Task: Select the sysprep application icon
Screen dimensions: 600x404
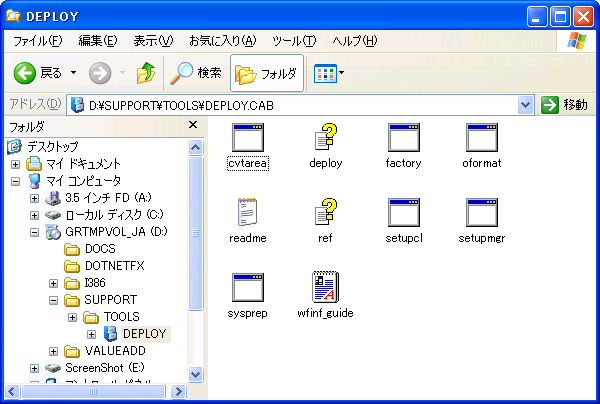Action: point(248,287)
